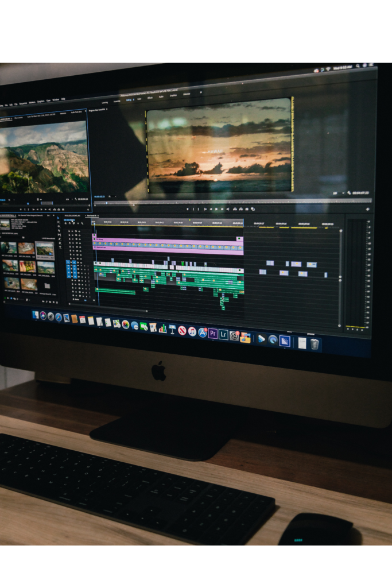The image size is (392, 588).
Task: Open the Markers menu
Action: pyautogui.click(x=32, y=102)
